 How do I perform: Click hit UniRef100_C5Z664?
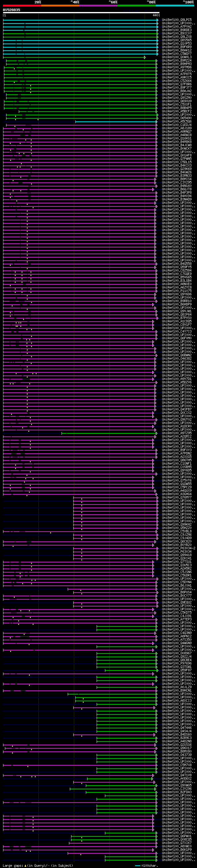(177, 81)
